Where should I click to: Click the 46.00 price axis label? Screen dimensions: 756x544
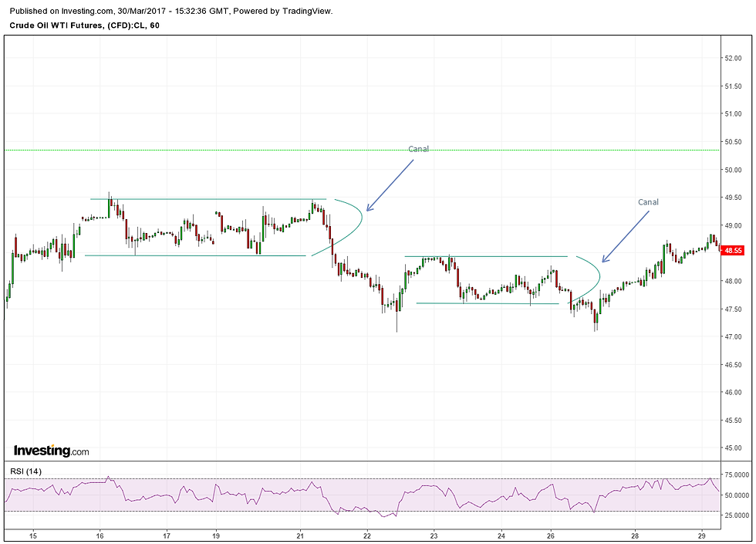[x=734, y=393]
